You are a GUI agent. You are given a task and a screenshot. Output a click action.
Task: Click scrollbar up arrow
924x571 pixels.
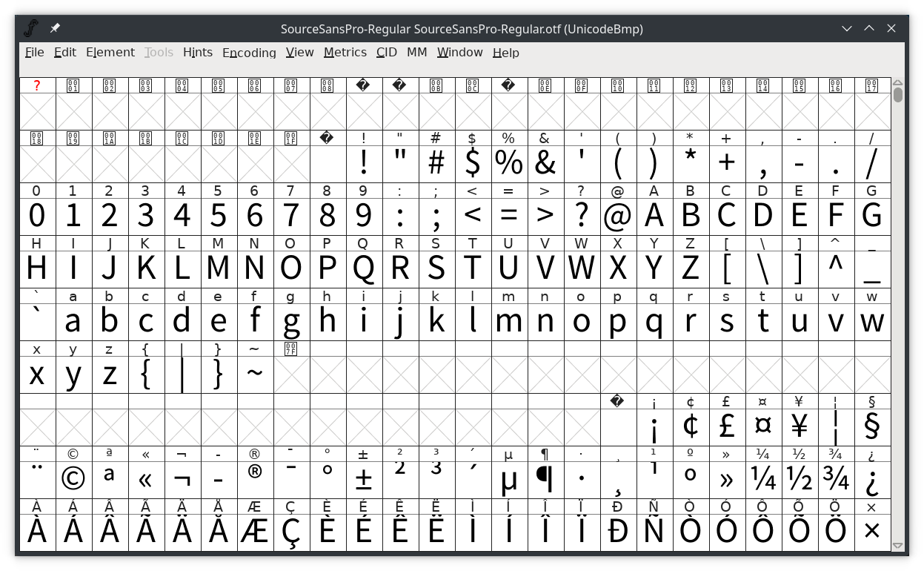tap(898, 82)
